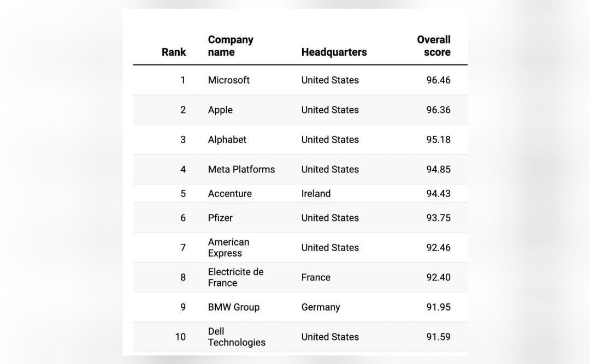
Task: Click the Dell Technologies company name
Action: 237,337
